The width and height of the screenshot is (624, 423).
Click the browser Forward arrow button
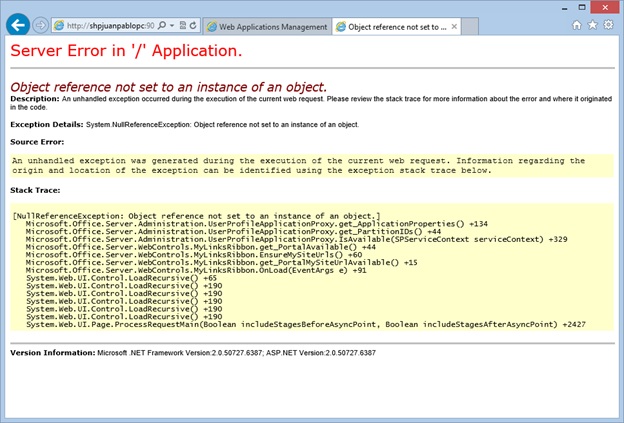pos(41,24)
